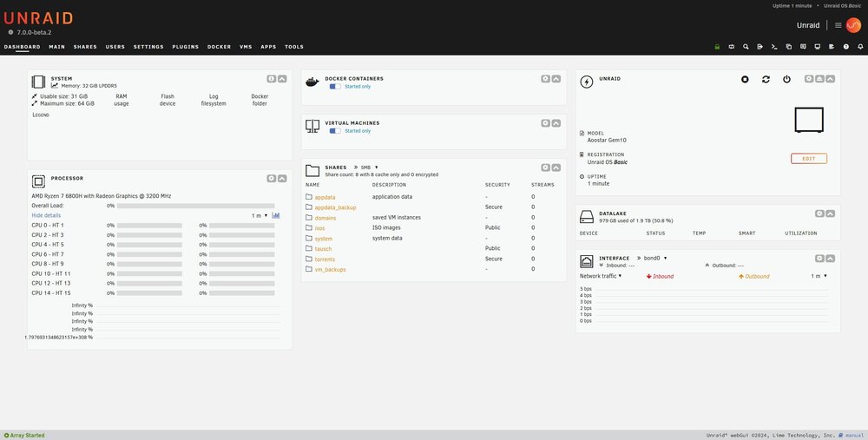Click Hide details link in Processor tile
The height and width of the screenshot is (440, 868).
click(46, 215)
